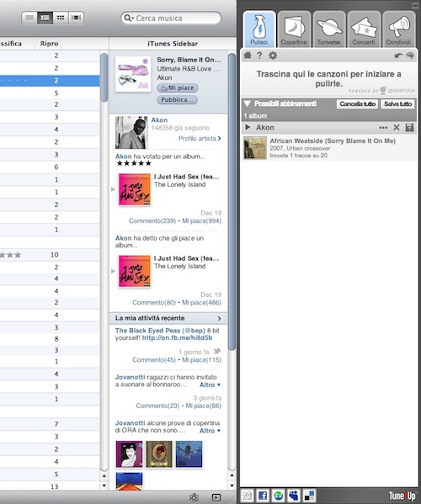This screenshot has width=421, height=504.
Task: Select the highlighted row with play count 2
Action: (50, 81)
